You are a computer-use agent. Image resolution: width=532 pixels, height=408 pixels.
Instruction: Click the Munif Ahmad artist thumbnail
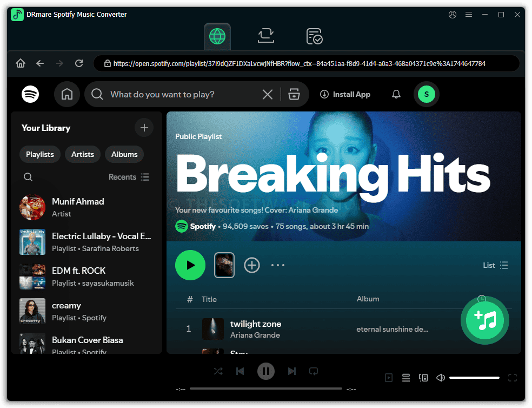32,207
